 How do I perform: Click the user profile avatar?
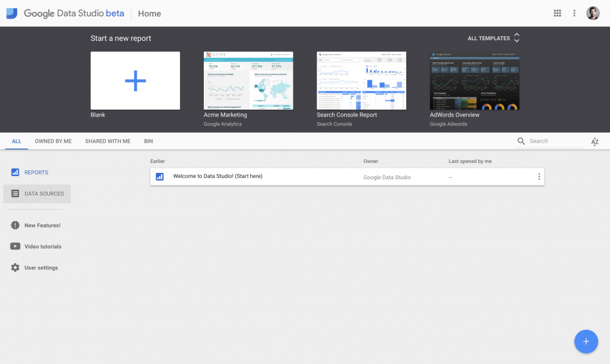click(x=593, y=13)
